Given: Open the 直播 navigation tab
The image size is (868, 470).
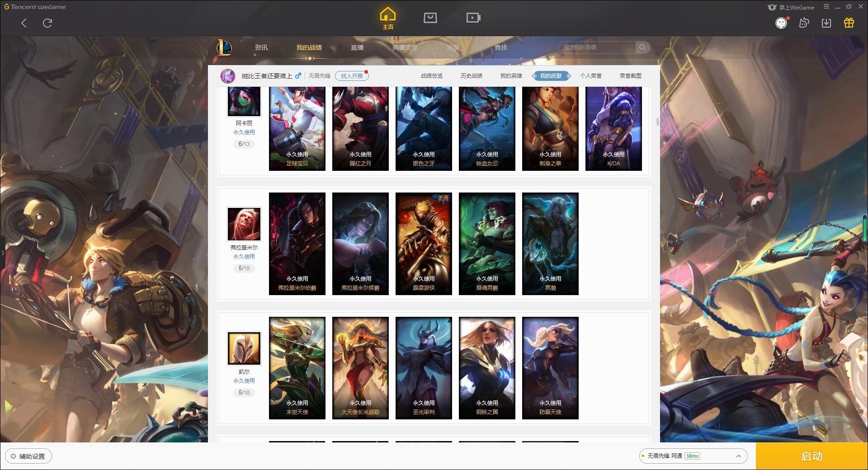Looking at the screenshot, I should tap(357, 47).
